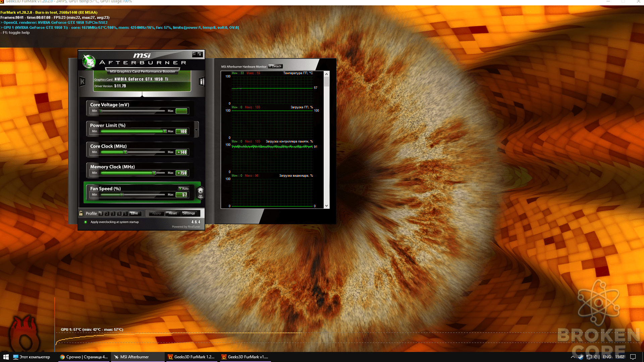Click the Core Voltage value field

point(181,111)
